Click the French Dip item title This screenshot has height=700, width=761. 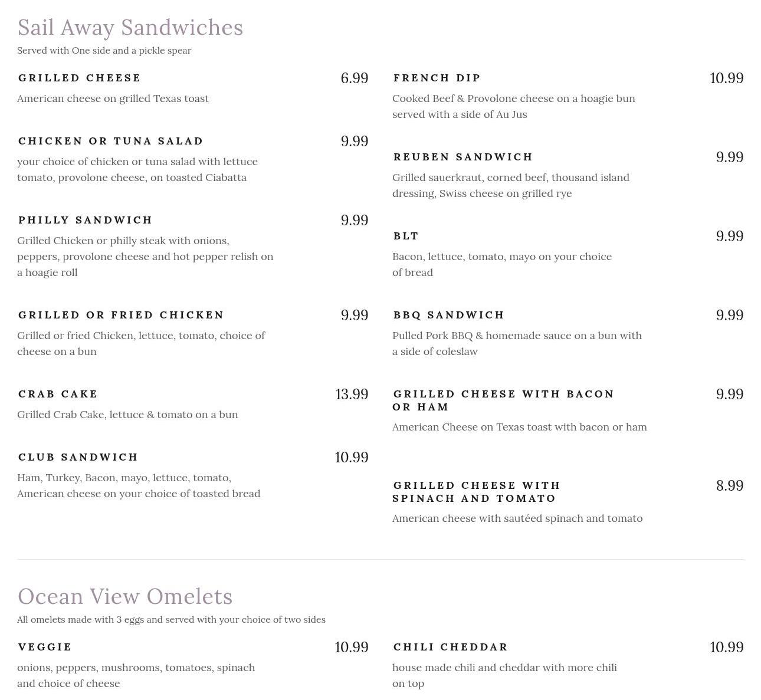coord(437,78)
